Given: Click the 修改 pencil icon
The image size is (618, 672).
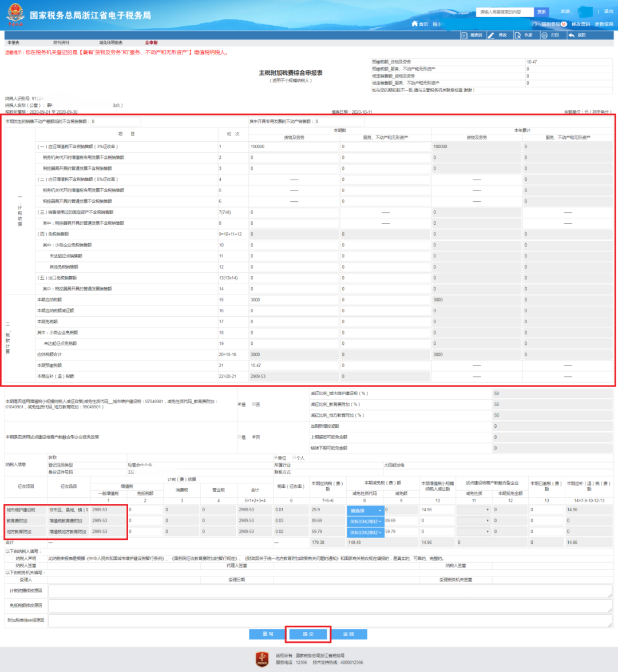Looking at the screenshot, I should [x=491, y=35].
